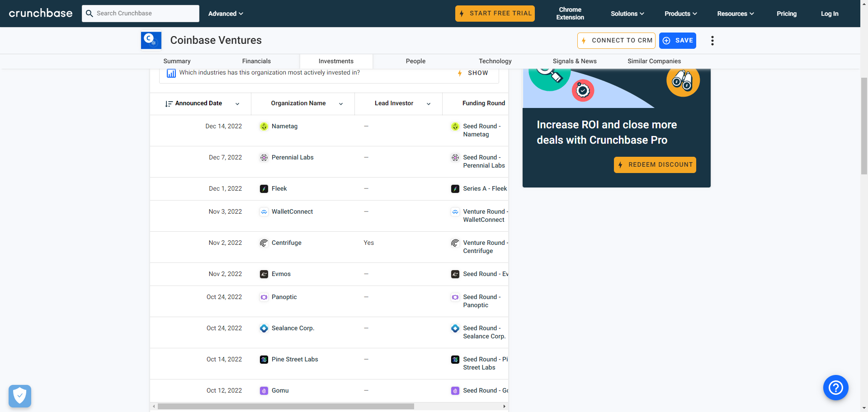This screenshot has width=868, height=412.
Task: Select the Investments tab
Action: [336, 61]
